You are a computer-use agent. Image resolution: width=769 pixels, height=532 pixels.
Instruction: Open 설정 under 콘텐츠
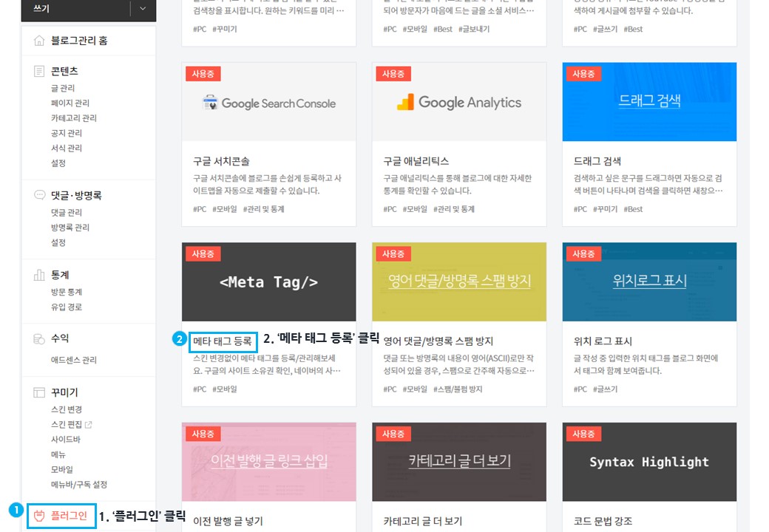pos(58,163)
